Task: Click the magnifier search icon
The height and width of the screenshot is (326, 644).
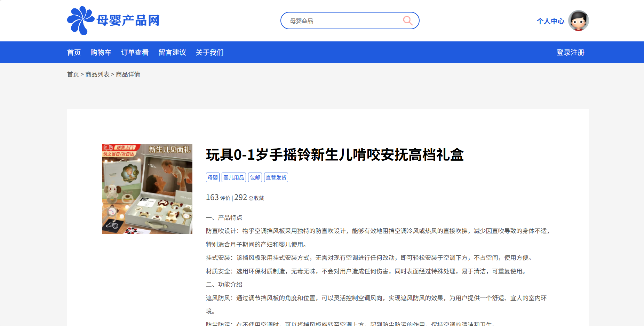Action: pyautogui.click(x=407, y=21)
